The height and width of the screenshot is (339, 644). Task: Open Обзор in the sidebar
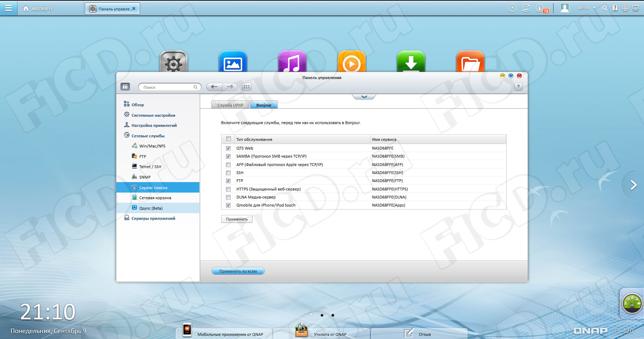pyautogui.click(x=137, y=104)
